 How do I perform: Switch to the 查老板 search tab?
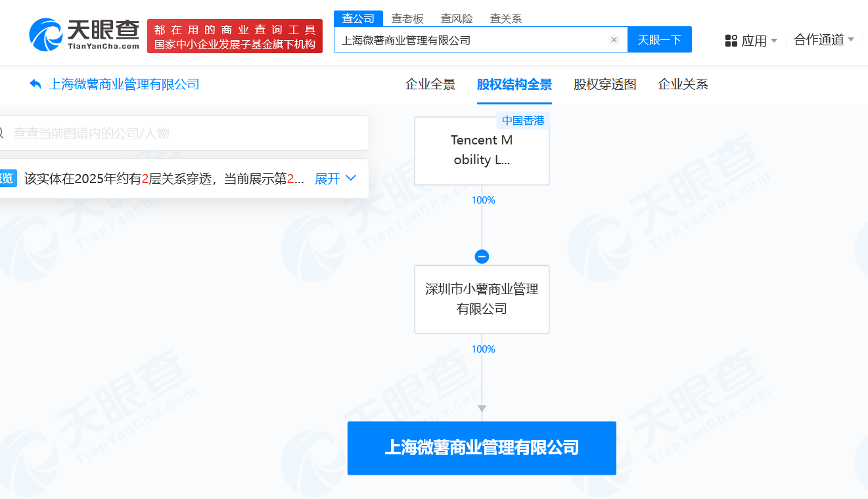tap(407, 18)
